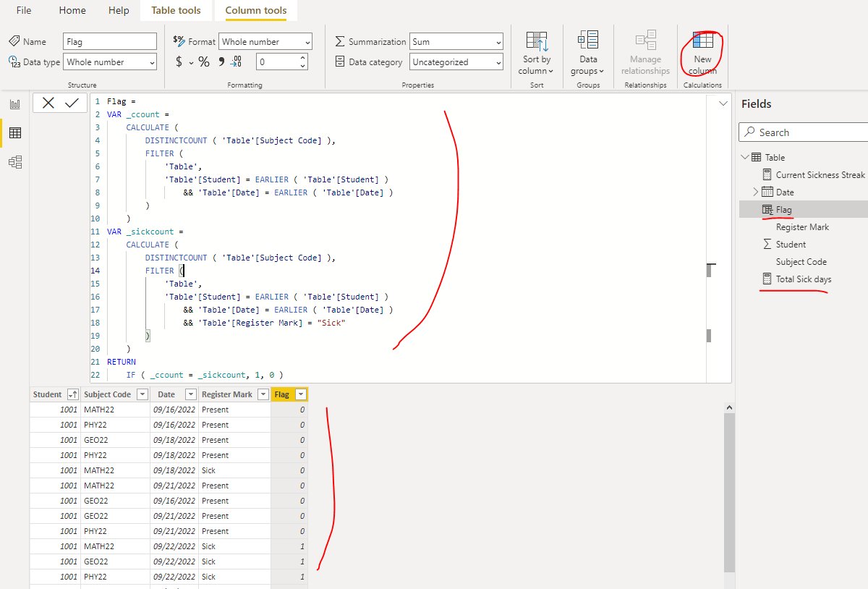Click Current Sickness Streak measure icon
This screenshot has height=589, width=868.
tap(767, 174)
